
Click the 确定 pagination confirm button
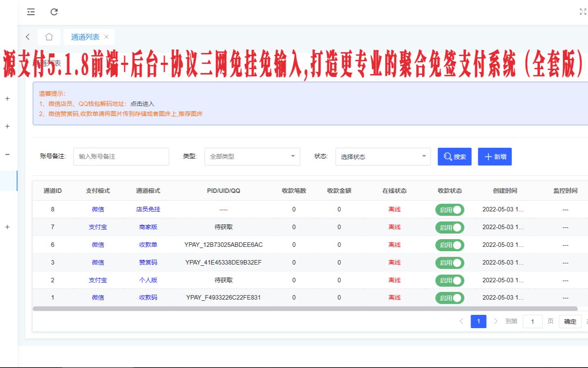point(570,321)
